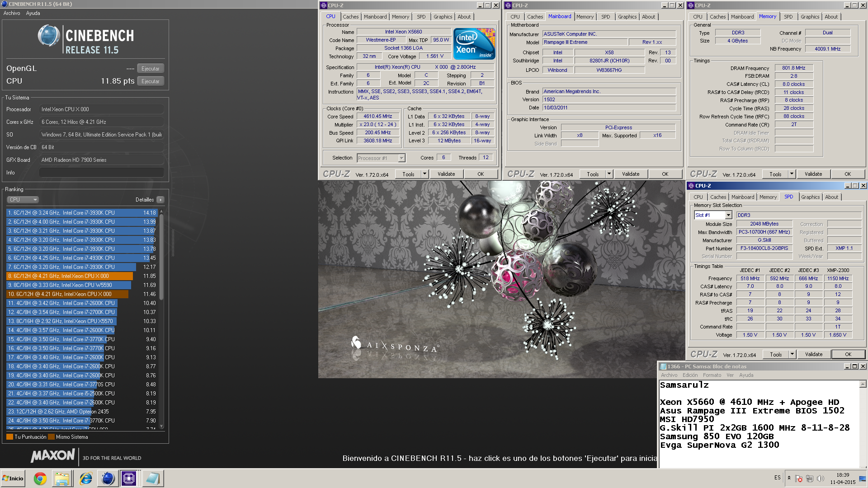Click the Cinebench title bar app icon

click(5, 4)
